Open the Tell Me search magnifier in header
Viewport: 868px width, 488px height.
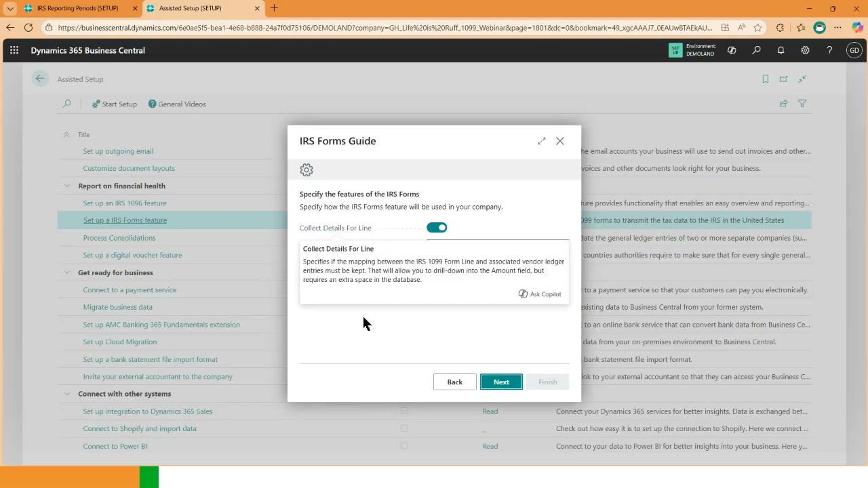click(756, 50)
